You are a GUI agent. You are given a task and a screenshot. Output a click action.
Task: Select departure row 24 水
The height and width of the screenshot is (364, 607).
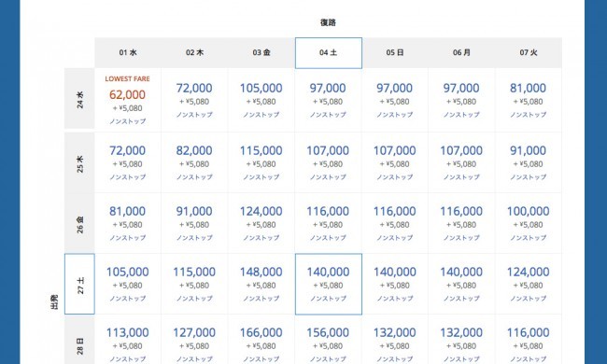pos(79,99)
